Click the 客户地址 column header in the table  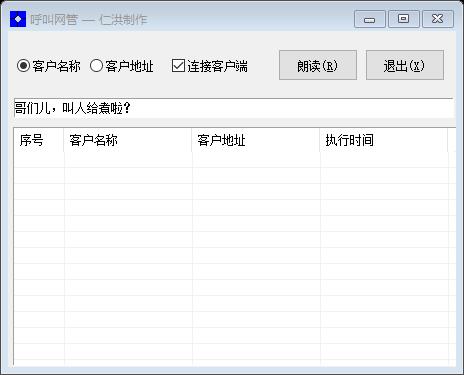(256, 140)
